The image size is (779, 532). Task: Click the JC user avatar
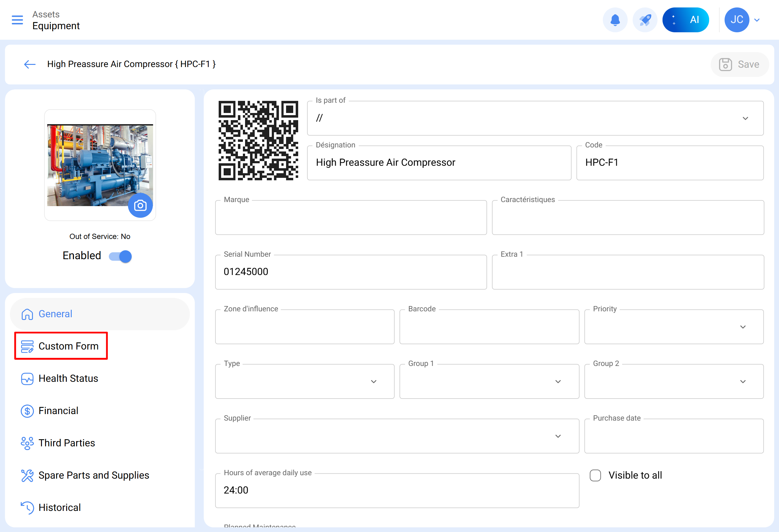tap(736, 20)
